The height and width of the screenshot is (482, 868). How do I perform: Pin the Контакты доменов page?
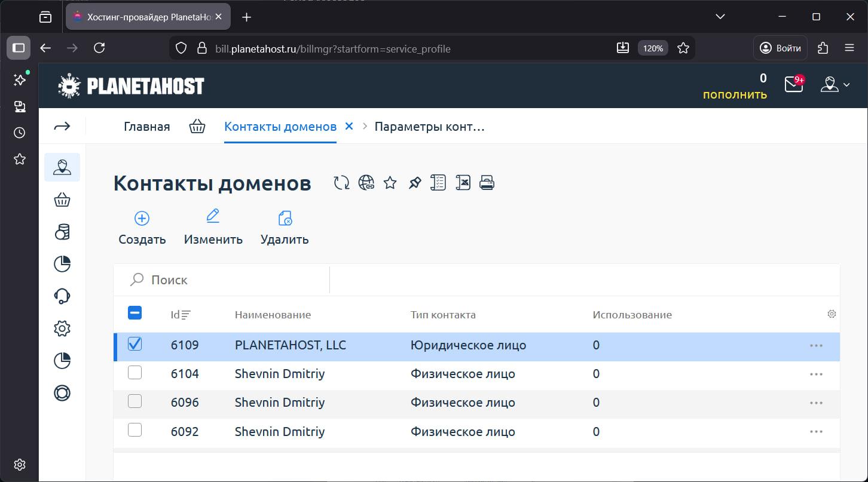point(414,182)
